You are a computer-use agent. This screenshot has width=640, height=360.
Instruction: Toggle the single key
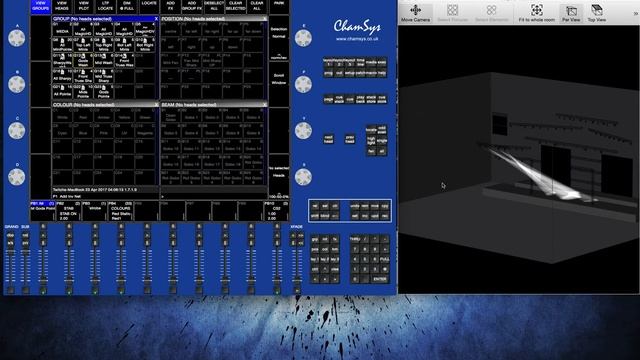(382, 141)
